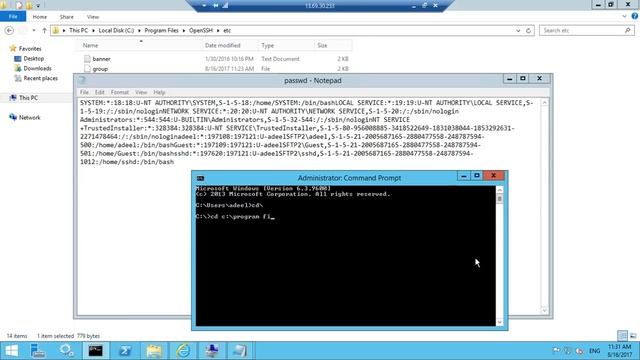Switch to Command Prompt taskbar icon
The image size is (640, 360).
tap(96, 351)
